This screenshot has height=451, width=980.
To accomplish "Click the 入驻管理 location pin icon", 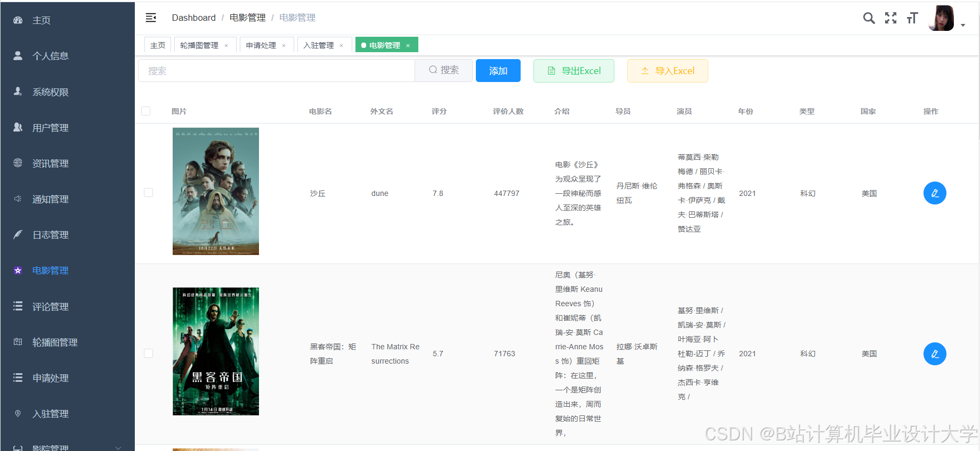I will tap(18, 413).
